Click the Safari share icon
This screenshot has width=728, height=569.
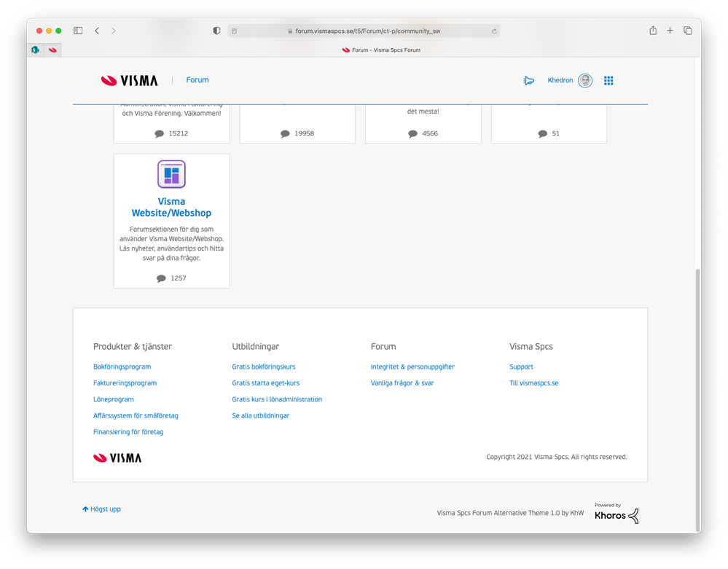click(653, 31)
